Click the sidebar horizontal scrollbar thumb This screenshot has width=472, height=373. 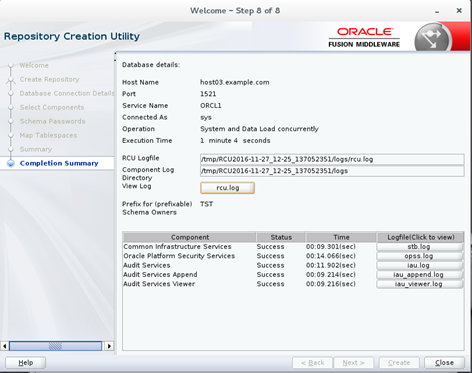pos(55,346)
